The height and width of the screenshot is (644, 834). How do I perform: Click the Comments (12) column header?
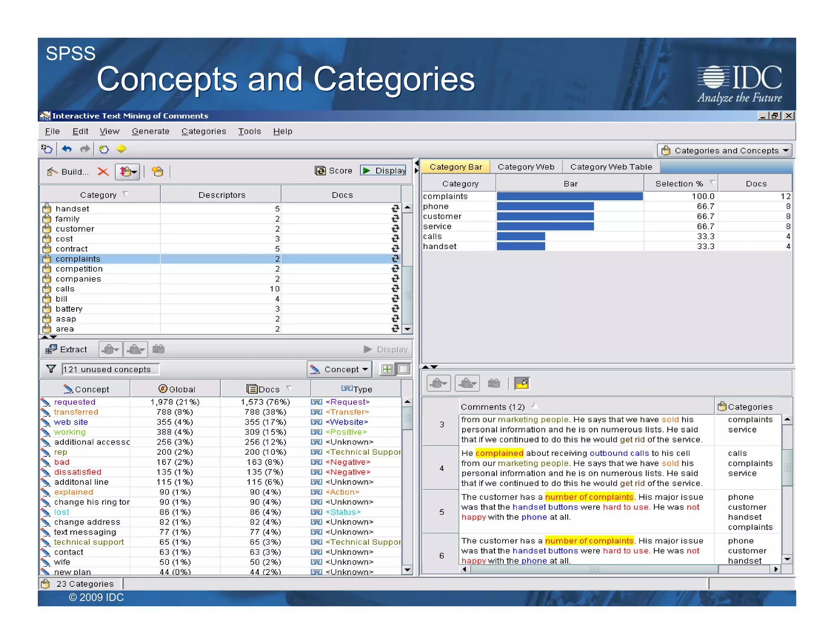point(586,406)
